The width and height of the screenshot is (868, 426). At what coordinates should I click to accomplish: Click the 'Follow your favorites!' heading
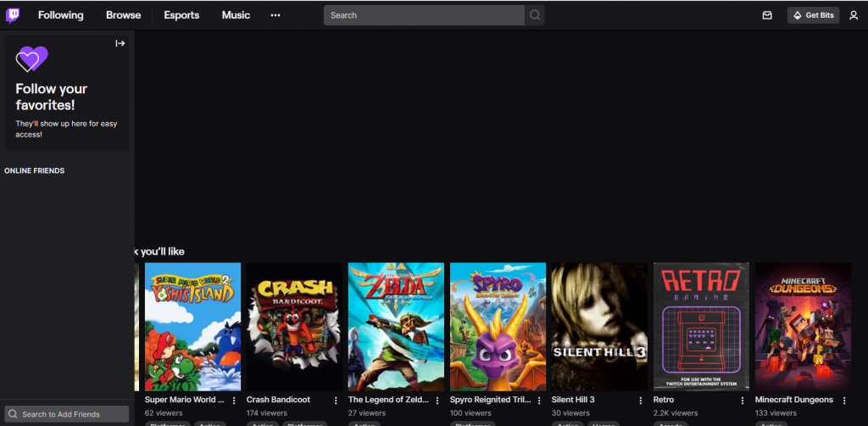52,97
